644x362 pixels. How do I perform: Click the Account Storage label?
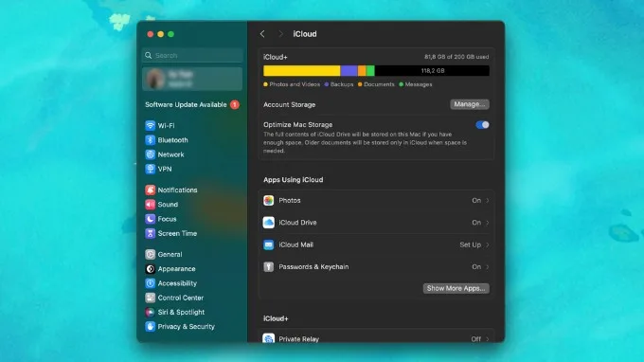[x=290, y=105]
